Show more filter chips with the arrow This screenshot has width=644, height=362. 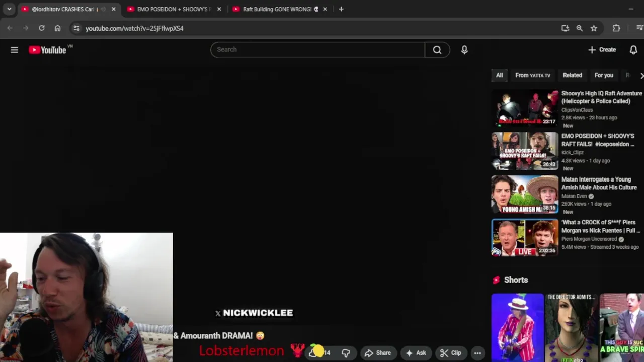pyautogui.click(x=641, y=75)
